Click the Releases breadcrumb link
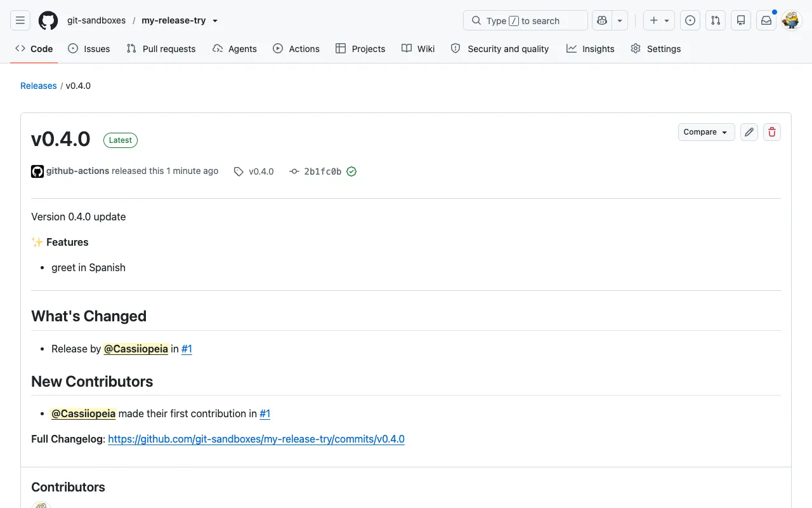 pyautogui.click(x=39, y=86)
